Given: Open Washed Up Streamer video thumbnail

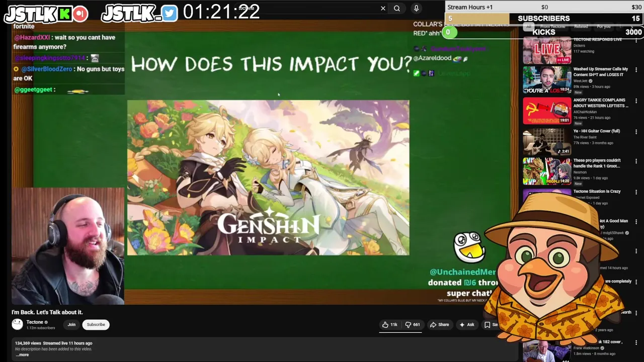Looking at the screenshot, I should pos(547,80).
